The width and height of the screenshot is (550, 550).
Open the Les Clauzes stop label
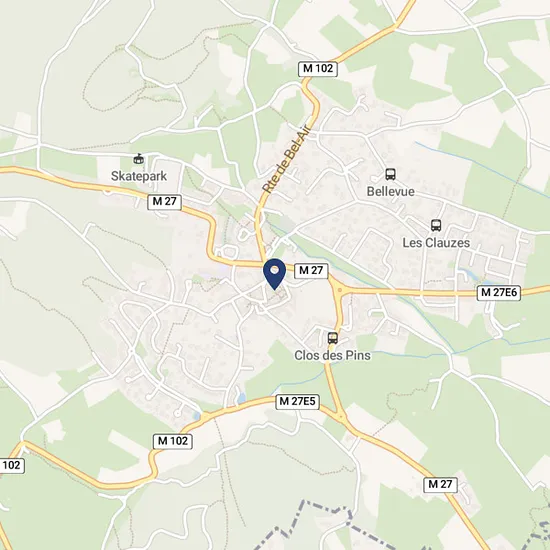coord(436,243)
